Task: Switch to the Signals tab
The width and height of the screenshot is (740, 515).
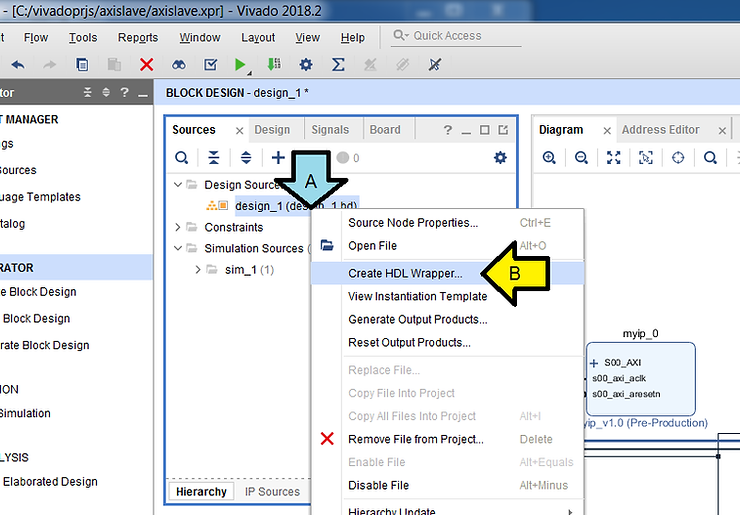Action: (330, 130)
